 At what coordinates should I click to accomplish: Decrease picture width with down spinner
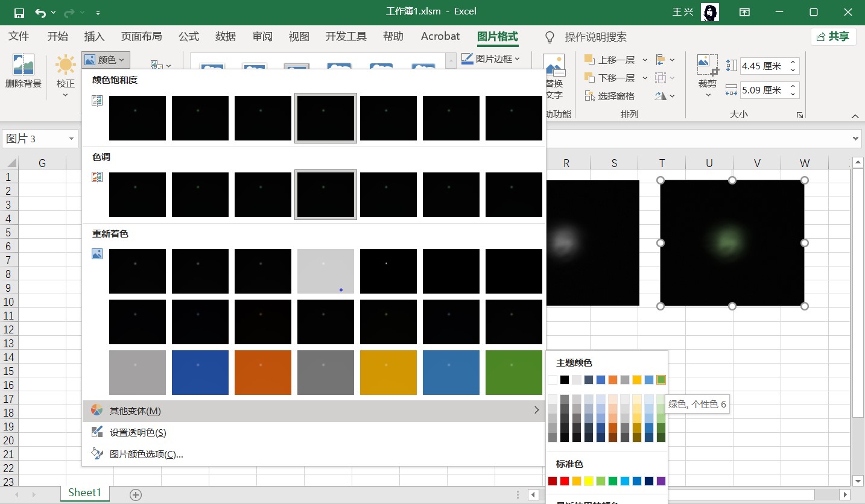pyautogui.click(x=794, y=94)
